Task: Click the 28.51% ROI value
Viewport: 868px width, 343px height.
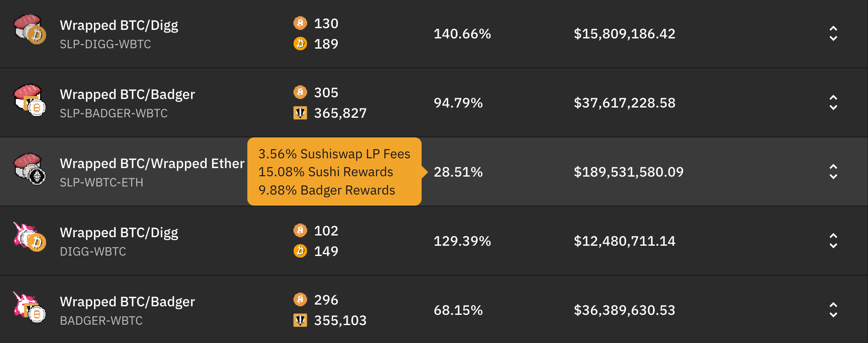Action: click(458, 172)
